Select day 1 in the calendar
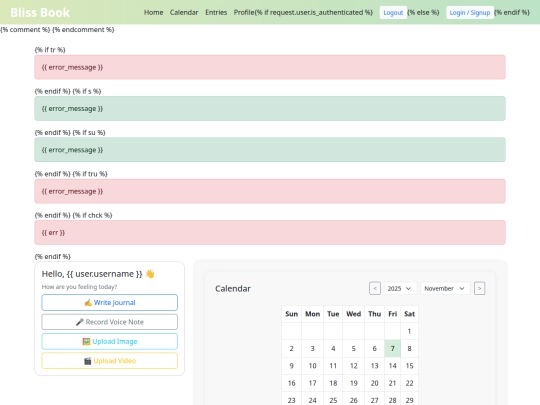540x405 pixels. tap(409, 331)
